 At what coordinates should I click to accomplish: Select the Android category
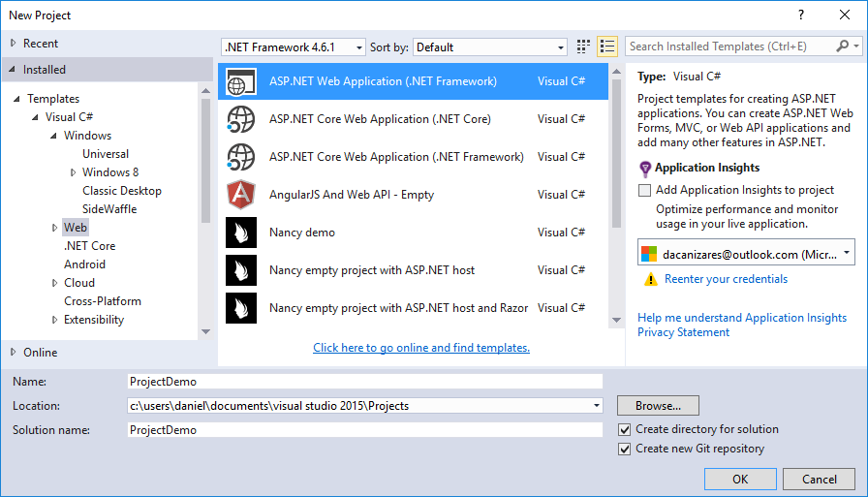[x=84, y=264]
